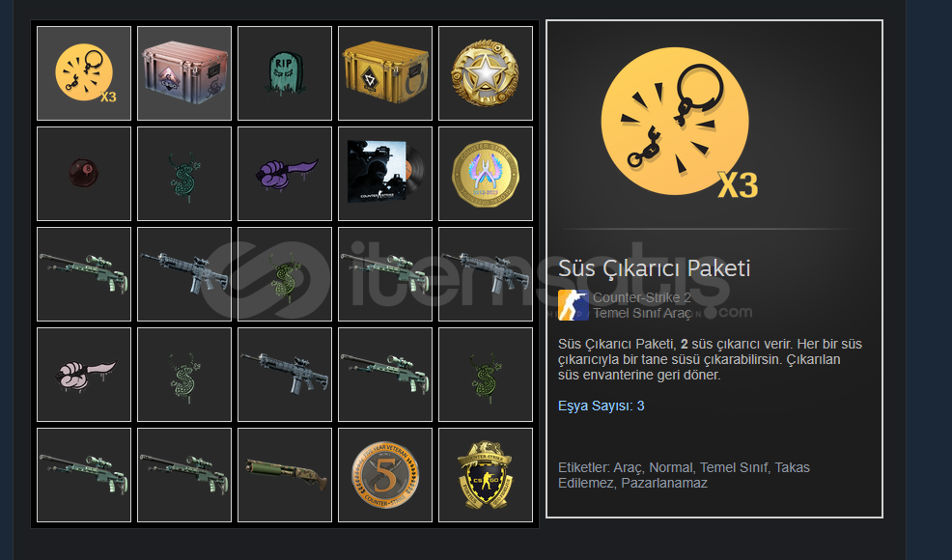Select the gold star service medal
952x560 pixels.
point(486,73)
